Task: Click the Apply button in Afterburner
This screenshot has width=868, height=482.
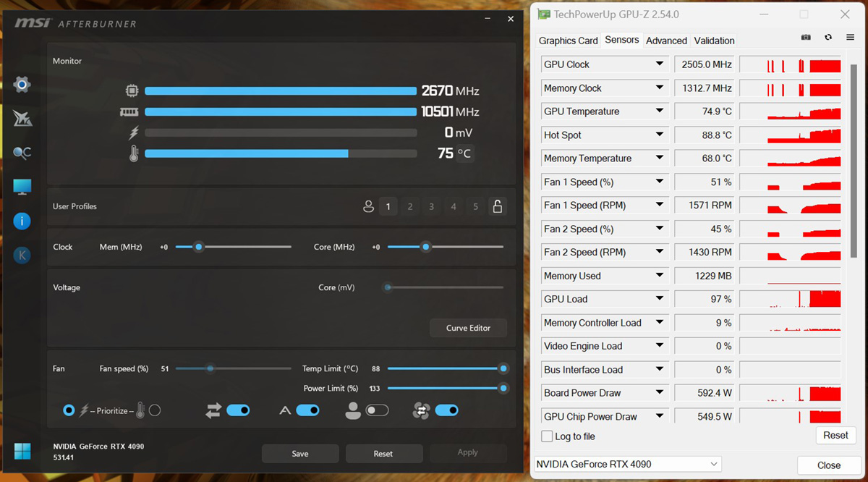Action: coord(468,453)
